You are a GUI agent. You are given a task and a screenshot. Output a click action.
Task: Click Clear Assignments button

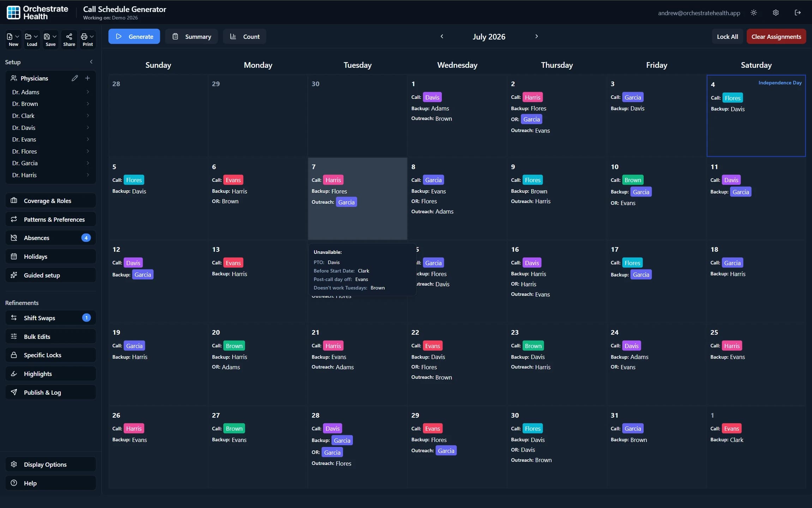coord(776,36)
